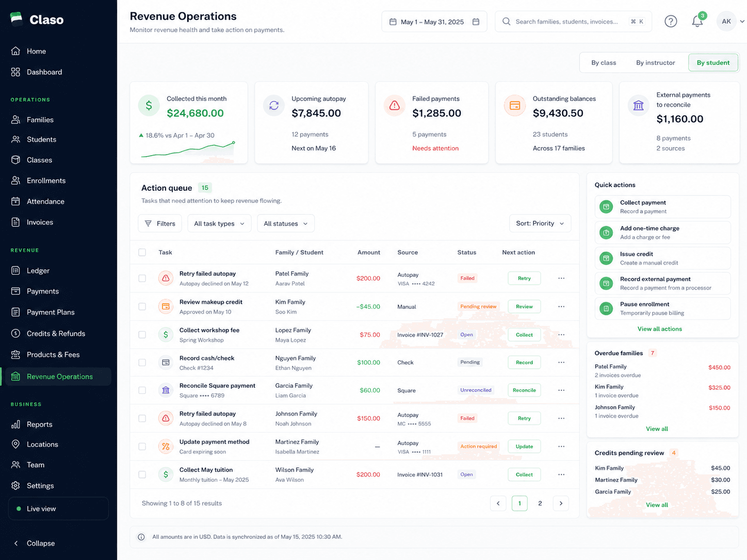747x560 pixels.
Task: Check the Collect workshop fee row
Action: point(142,335)
